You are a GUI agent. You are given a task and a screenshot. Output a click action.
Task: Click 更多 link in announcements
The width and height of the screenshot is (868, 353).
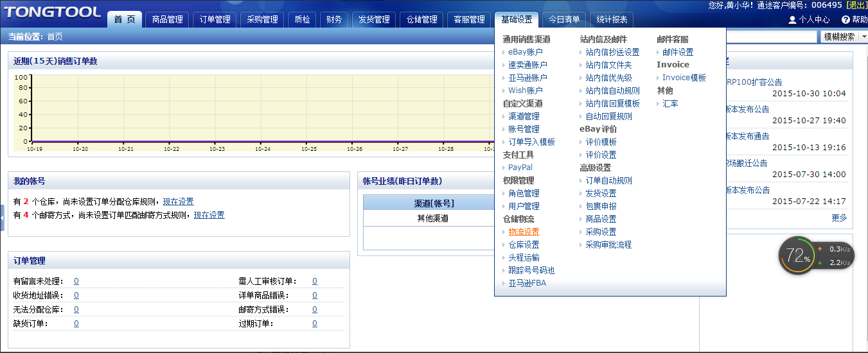[839, 218]
